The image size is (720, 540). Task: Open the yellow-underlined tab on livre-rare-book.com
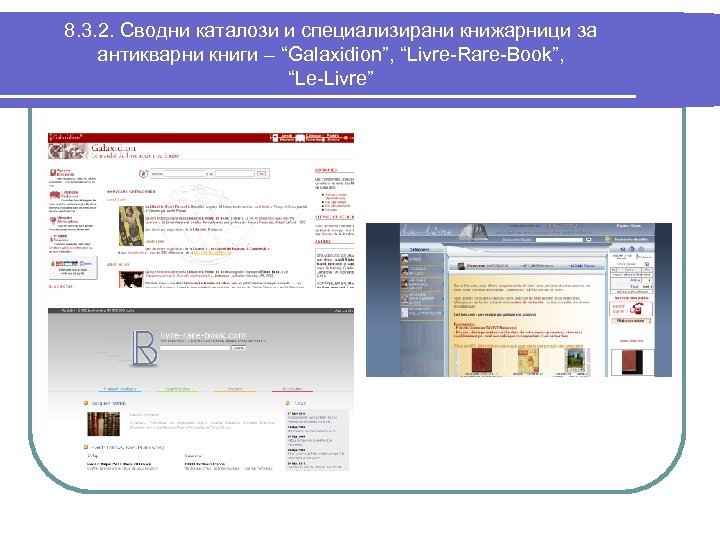235,389
